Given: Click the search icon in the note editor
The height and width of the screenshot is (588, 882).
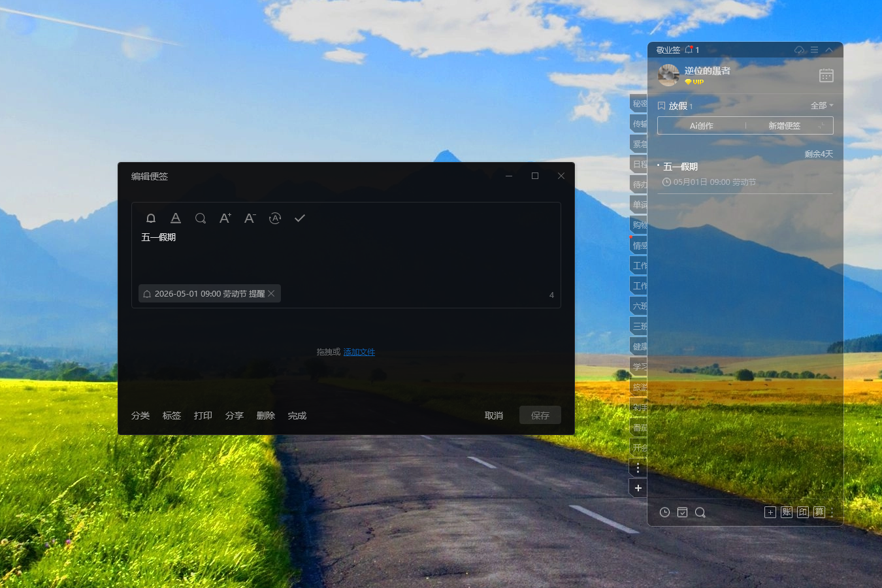Looking at the screenshot, I should 201,218.
